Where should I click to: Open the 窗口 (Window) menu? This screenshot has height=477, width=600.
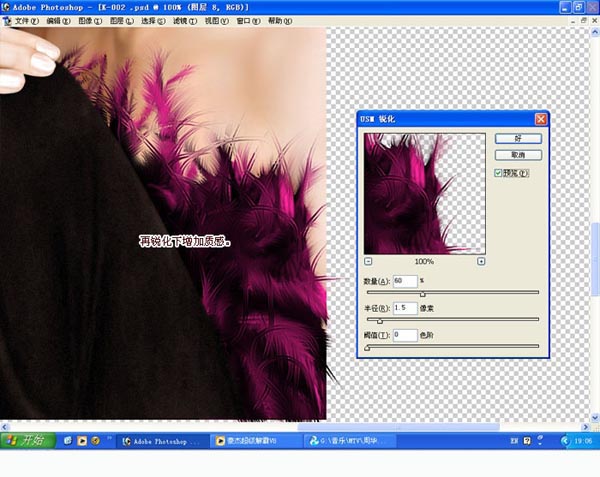click(x=248, y=21)
